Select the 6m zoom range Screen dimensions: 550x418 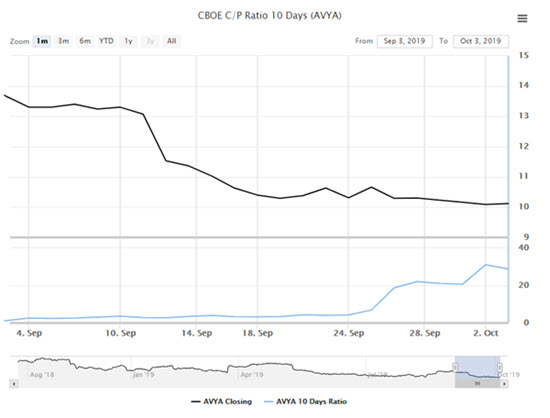pyautogui.click(x=85, y=41)
